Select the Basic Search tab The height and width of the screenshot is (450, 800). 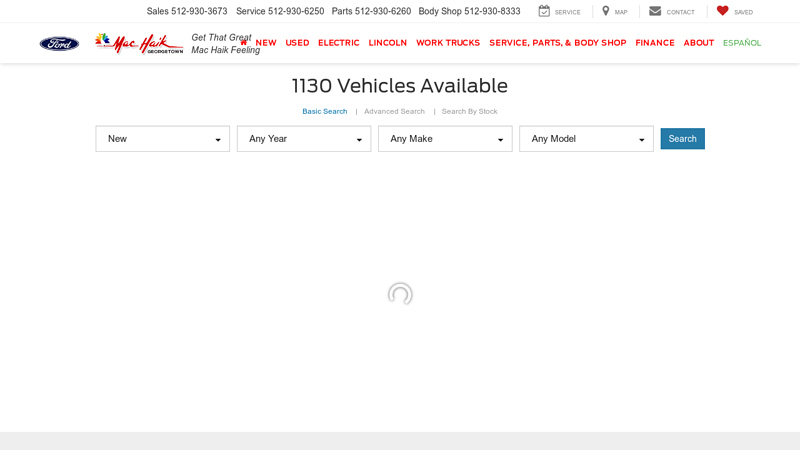click(x=324, y=111)
